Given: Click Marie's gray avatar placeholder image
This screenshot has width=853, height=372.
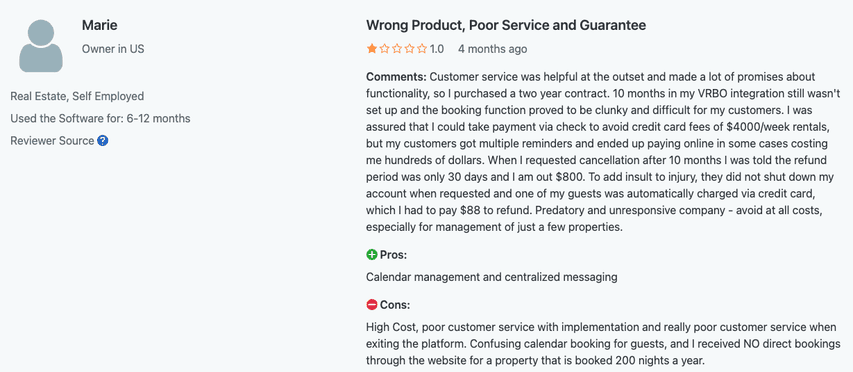Looking at the screenshot, I should click(x=41, y=46).
